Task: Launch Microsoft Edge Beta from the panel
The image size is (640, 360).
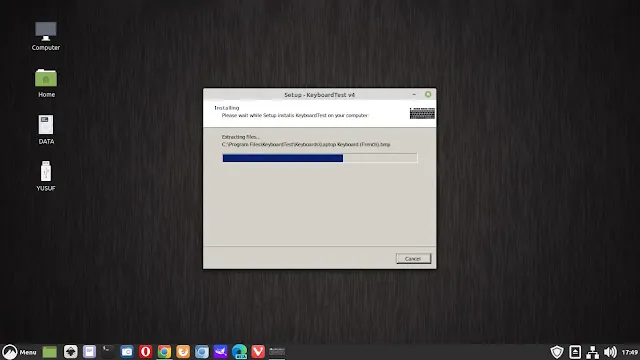Action: coord(240,352)
